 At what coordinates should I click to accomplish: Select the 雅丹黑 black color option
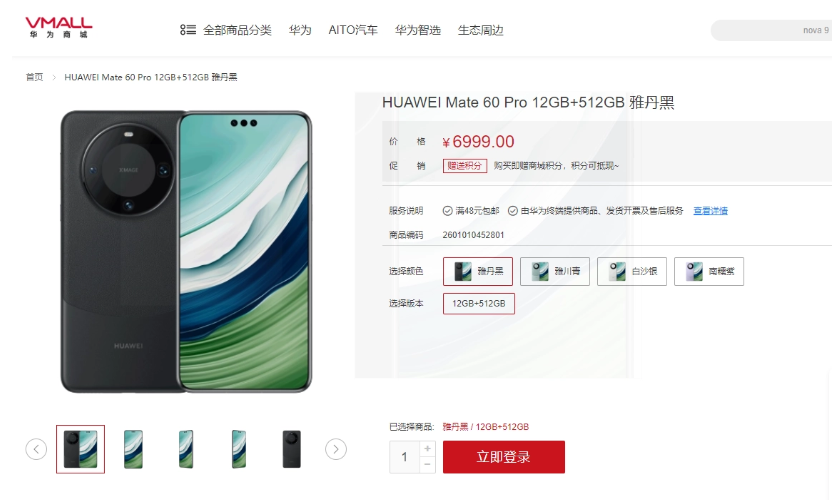(478, 271)
